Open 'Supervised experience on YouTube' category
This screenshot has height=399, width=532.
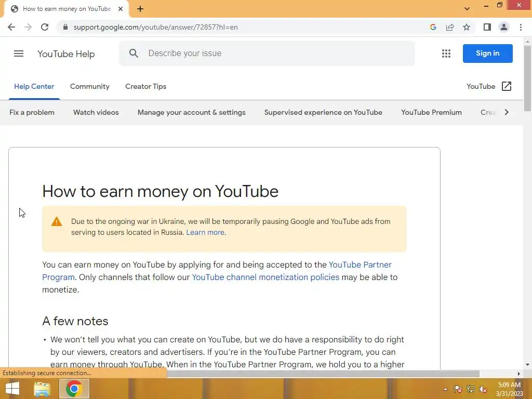[323, 112]
